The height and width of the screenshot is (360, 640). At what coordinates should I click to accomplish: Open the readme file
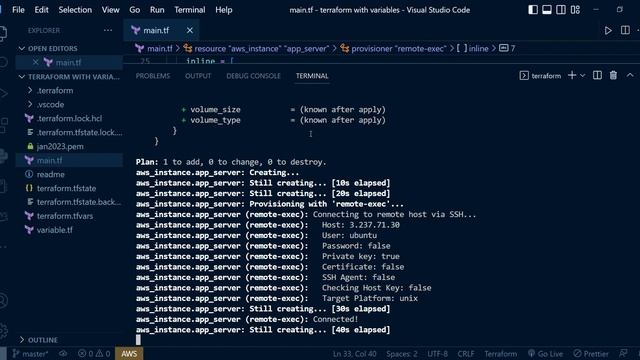pos(51,174)
